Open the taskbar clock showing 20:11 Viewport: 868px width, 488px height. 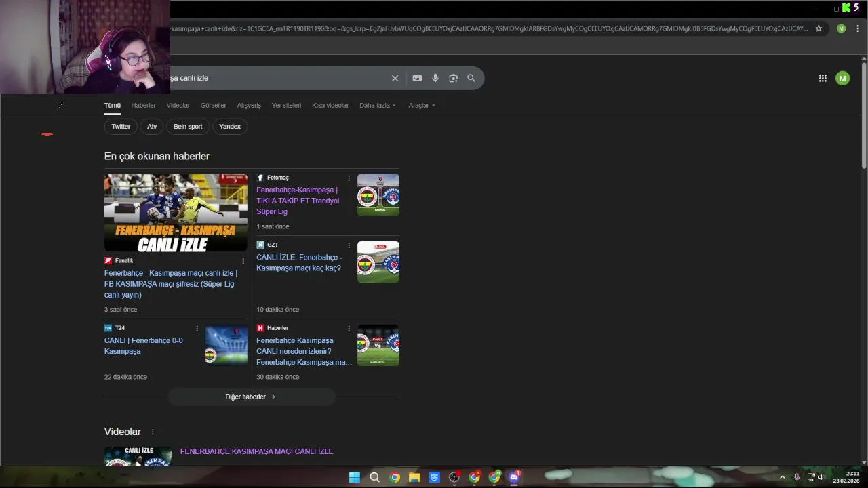click(846, 477)
